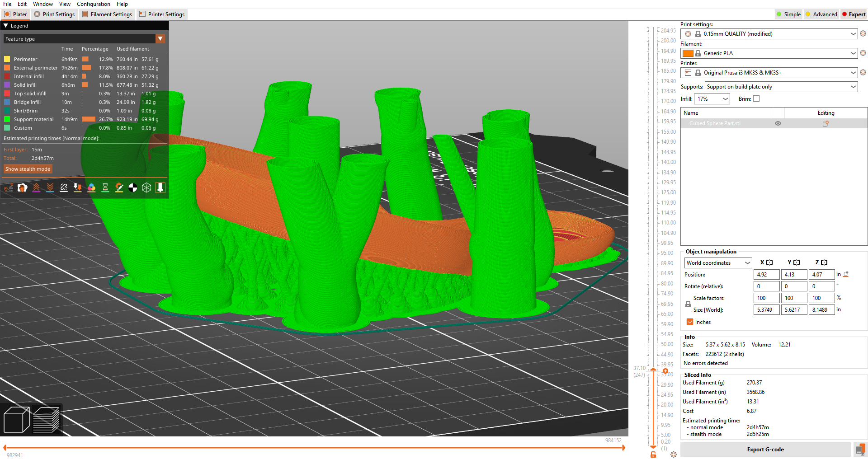Enable the Brim checkbox
Image resolution: width=868 pixels, height=459 pixels.
(x=756, y=99)
